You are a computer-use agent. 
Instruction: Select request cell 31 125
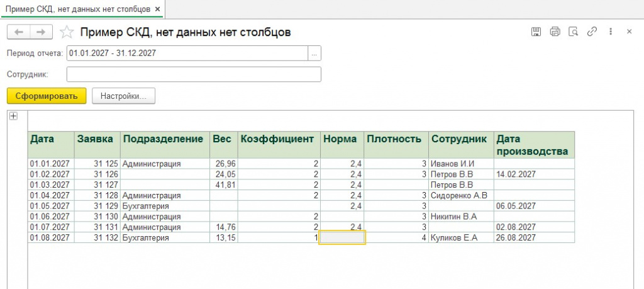(97, 164)
